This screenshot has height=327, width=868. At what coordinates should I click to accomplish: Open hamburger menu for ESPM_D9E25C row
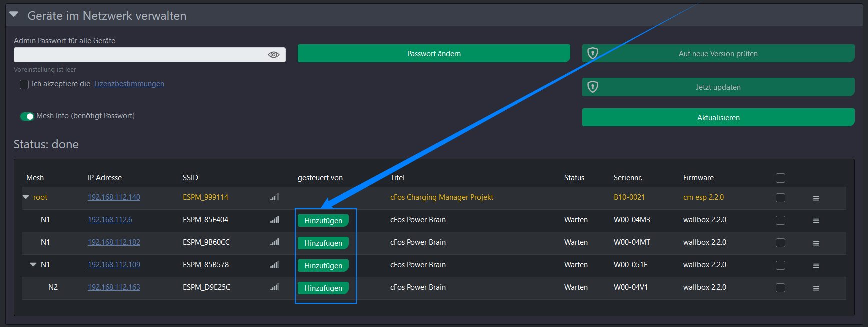point(816,288)
